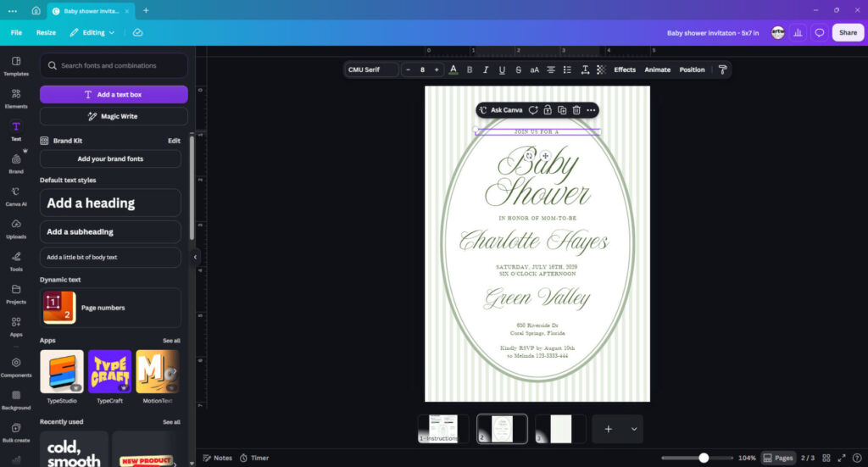Open the Tools sidebar panel
This screenshot has height=467, width=868.
16,261
